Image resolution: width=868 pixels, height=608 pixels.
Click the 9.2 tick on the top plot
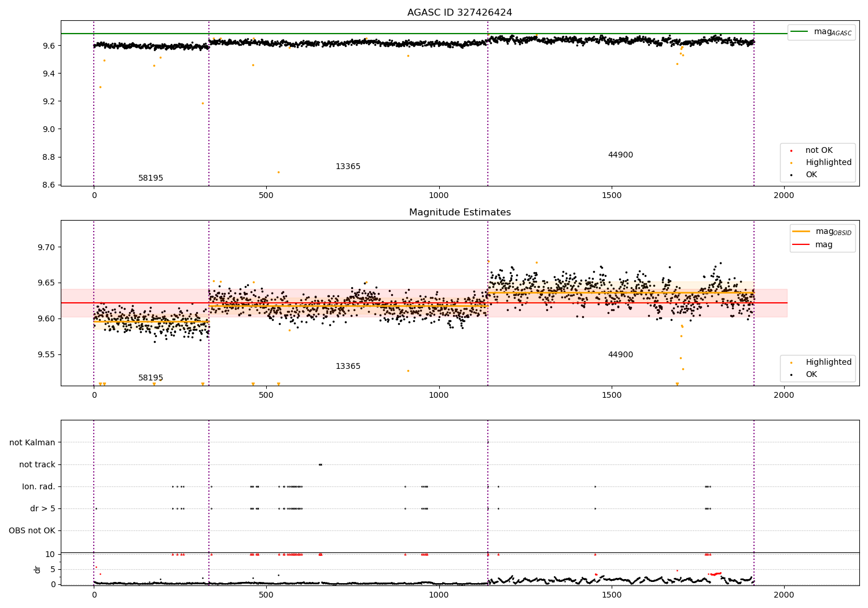point(49,101)
